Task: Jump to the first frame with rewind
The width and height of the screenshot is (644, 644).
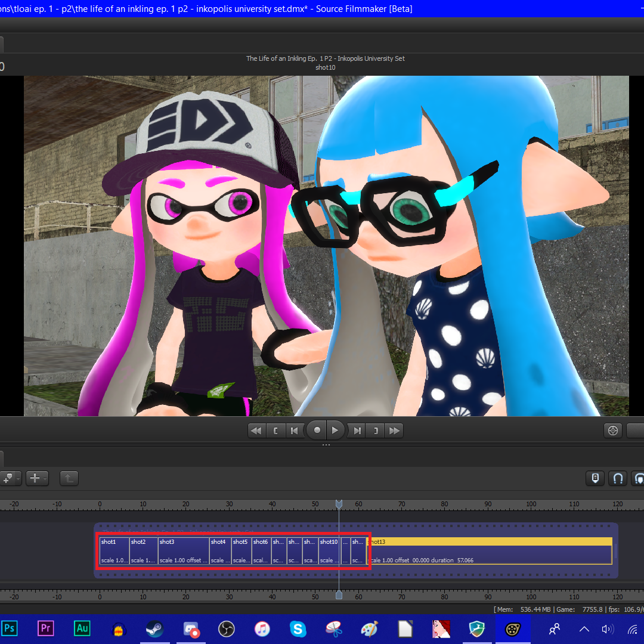Action: [x=256, y=430]
